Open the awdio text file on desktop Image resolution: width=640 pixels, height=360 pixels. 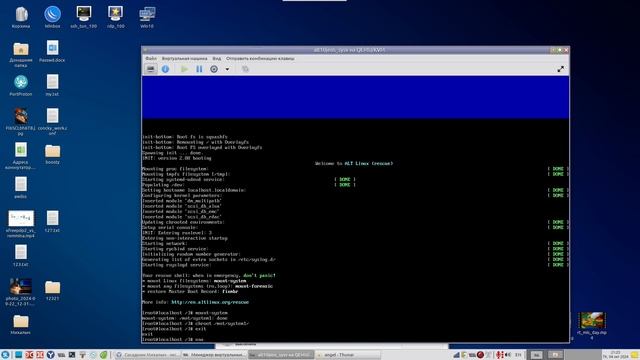tap(21, 188)
